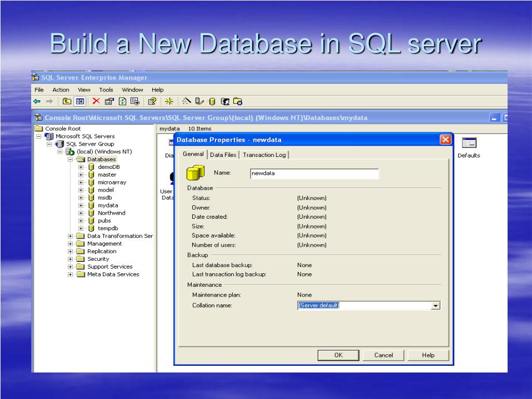The image size is (532, 399).
Task: Expand the Replication folder node
Action: pos(70,251)
